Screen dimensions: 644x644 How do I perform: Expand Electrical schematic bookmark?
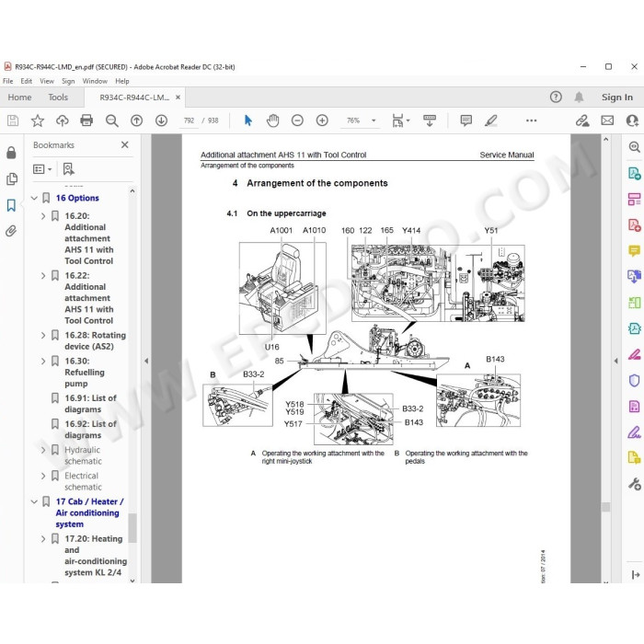43,476
